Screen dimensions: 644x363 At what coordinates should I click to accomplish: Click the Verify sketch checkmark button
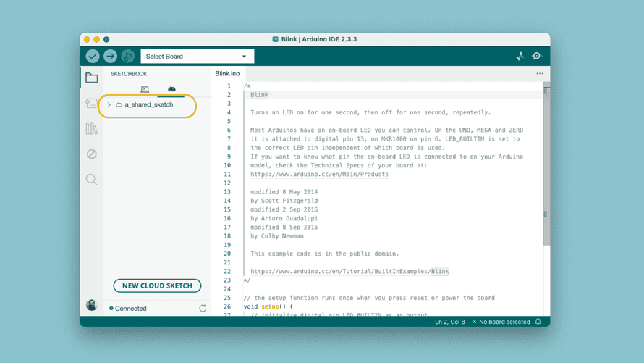93,56
